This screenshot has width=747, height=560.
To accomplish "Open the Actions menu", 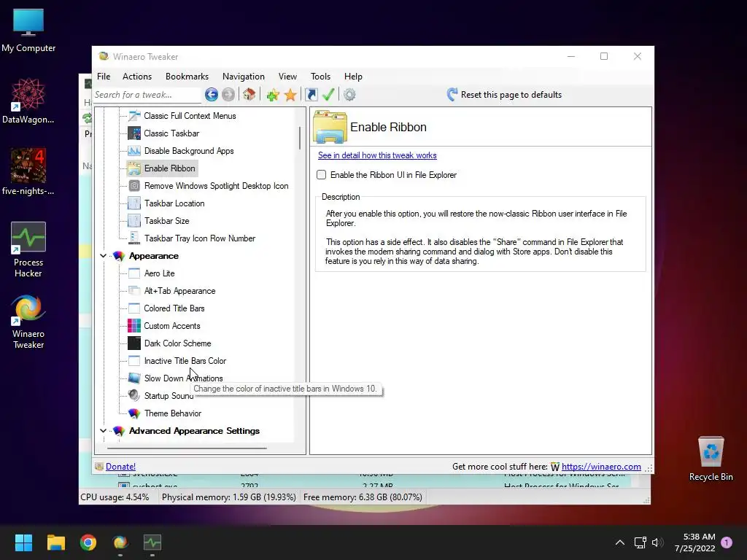I will [136, 76].
